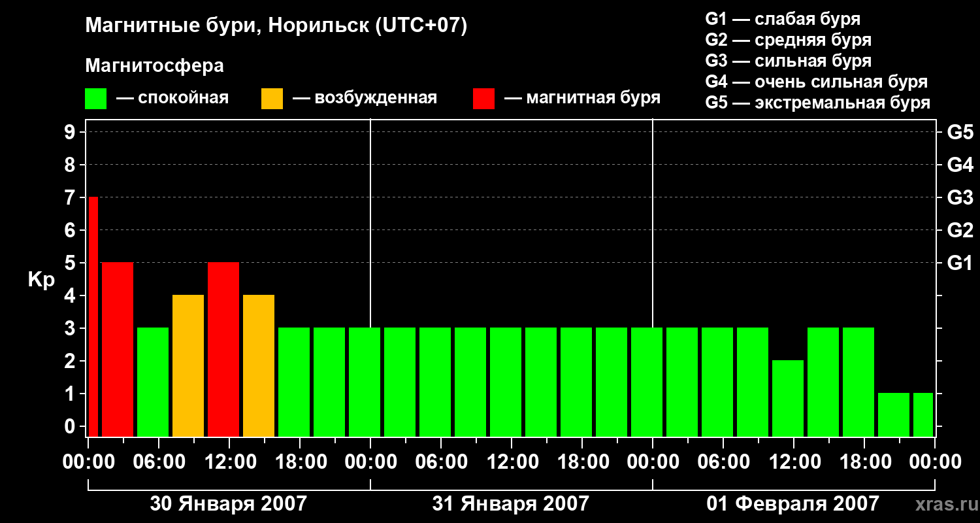Click the final 00:00 label ending 1 February

pos(935,462)
